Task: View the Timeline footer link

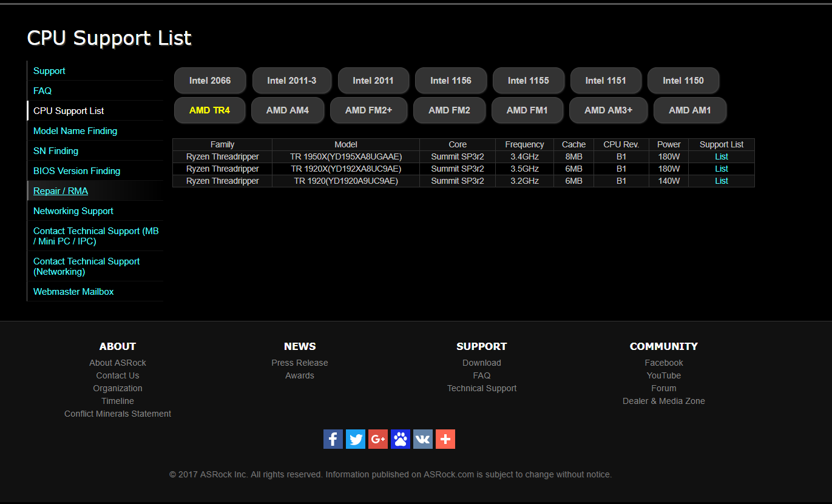Action: (x=118, y=401)
